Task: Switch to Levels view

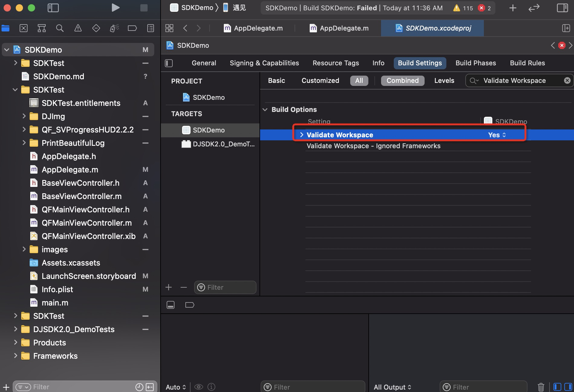Action: click(444, 80)
